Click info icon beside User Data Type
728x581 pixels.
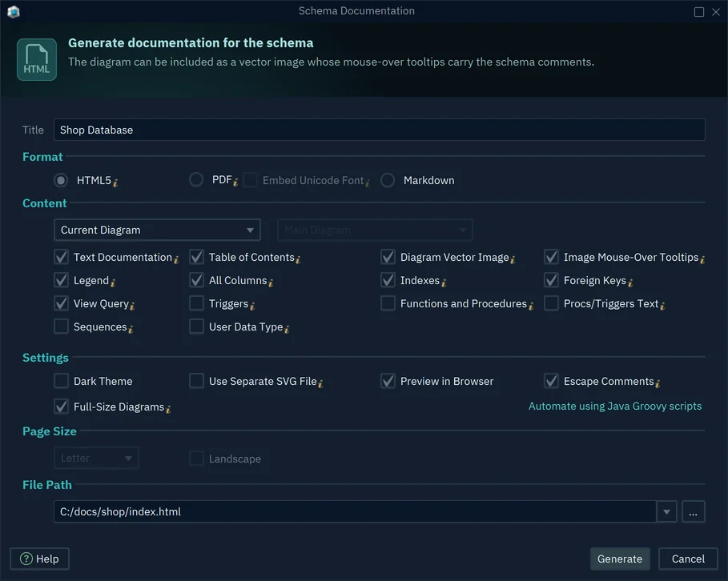pos(287,329)
